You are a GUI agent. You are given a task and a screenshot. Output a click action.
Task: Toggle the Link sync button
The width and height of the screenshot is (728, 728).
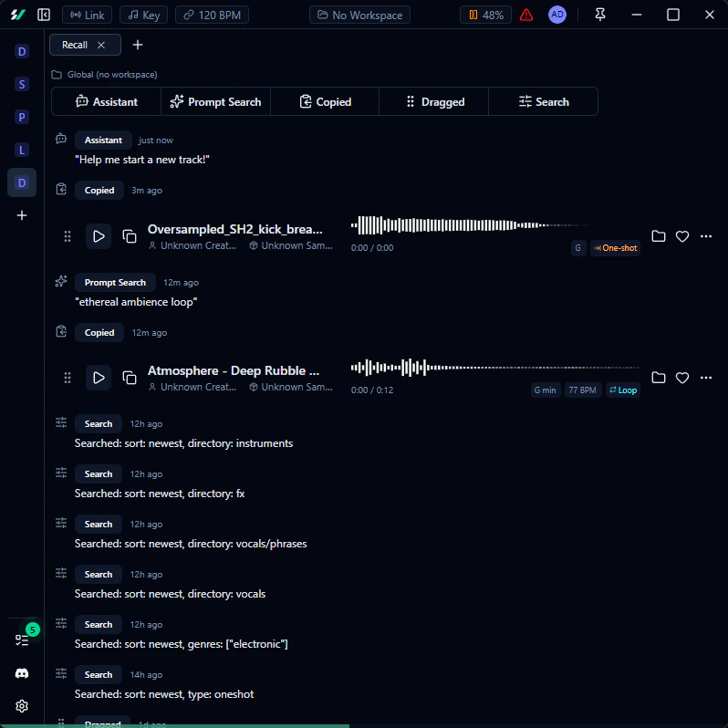tap(87, 15)
